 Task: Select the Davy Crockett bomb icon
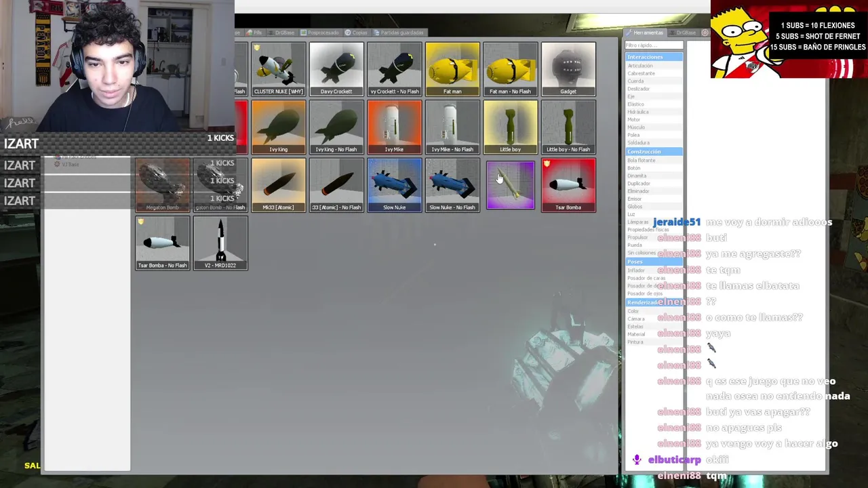(x=336, y=69)
